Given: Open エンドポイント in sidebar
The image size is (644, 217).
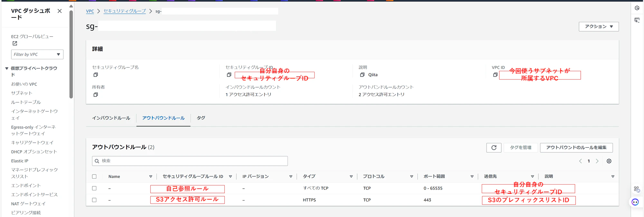Looking at the screenshot, I should (26, 185).
